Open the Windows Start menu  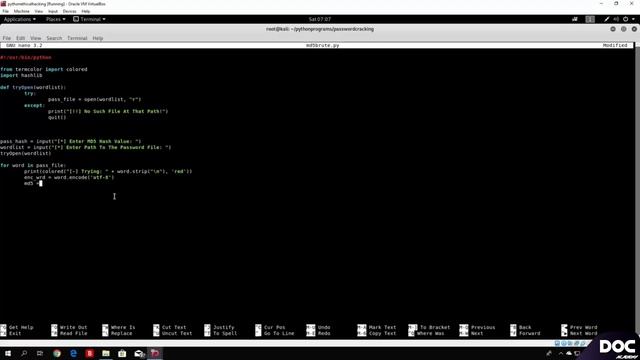[8, 353]
